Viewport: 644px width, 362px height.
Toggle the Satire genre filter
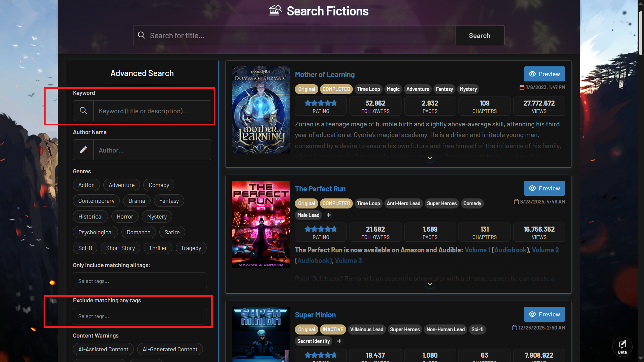tap(172, 232)
